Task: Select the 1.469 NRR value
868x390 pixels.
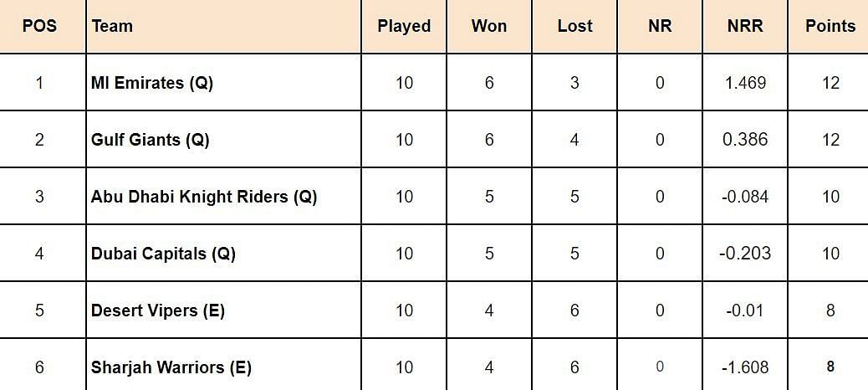Action: [745, 83]
